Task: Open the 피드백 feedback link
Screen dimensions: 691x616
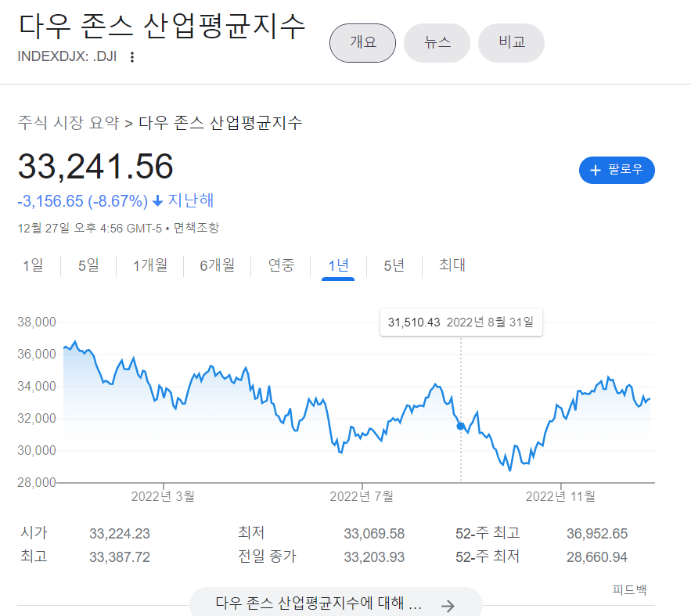Action: point(629,589)
